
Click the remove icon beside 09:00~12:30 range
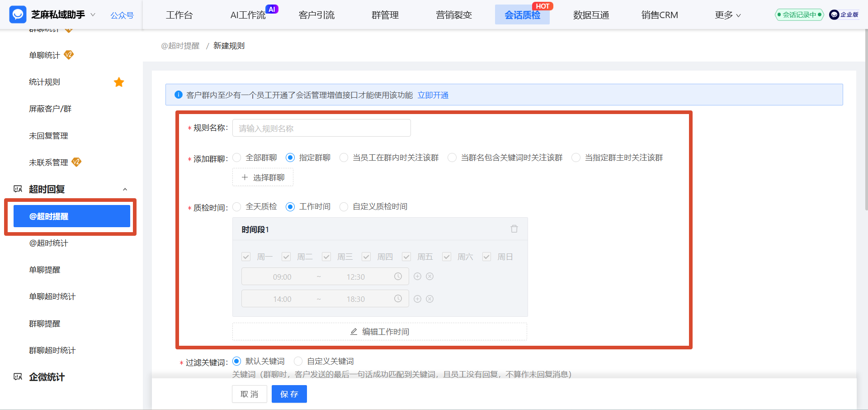pos(430,276)
